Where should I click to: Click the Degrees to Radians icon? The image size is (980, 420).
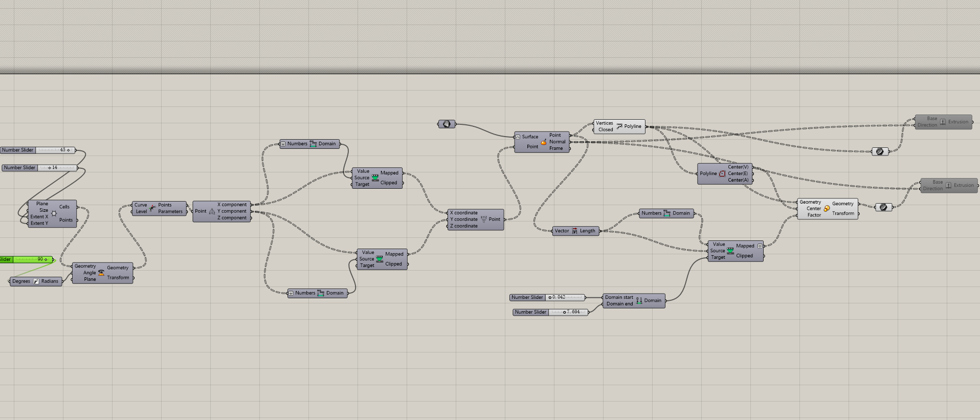[36, 281]
